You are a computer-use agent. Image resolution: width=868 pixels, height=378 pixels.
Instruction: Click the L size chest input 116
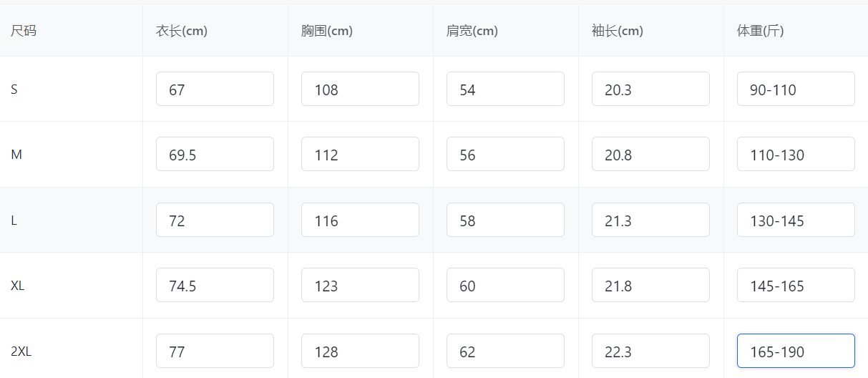(360, 220)
